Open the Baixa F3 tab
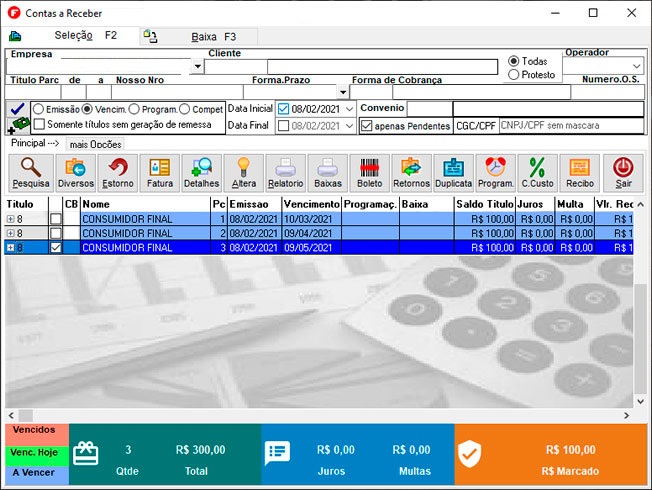The image size is (652, 490). pos(213,35)
